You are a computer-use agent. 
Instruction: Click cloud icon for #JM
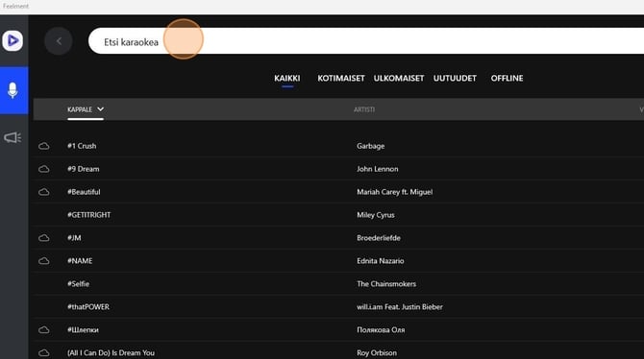44,238
